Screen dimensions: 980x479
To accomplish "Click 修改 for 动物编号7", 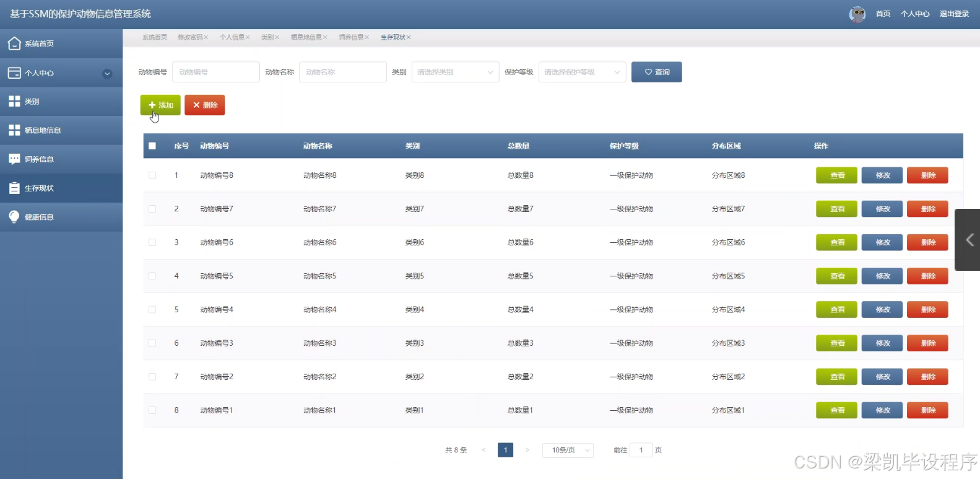I will (882, 209).
